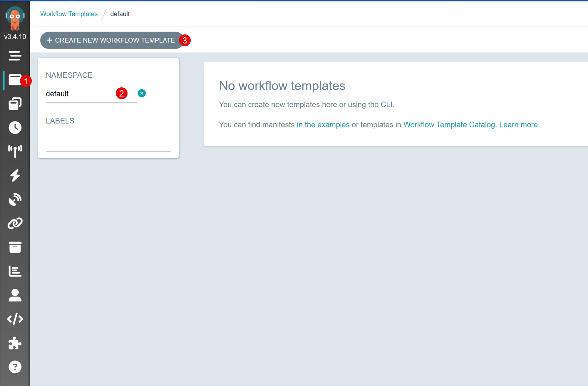Click the Pipeline/Chain link icon
This screenshot has width=588, height=386.
(x=15, y=224)
